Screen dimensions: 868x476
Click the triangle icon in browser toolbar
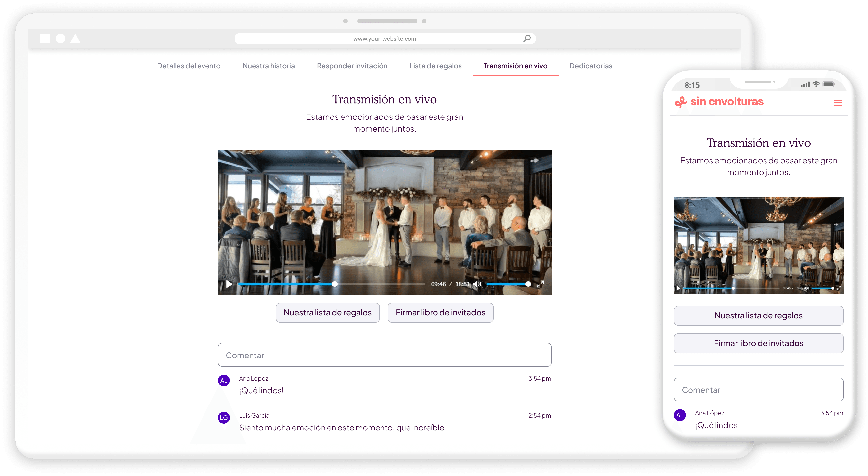tap(75, 38)
